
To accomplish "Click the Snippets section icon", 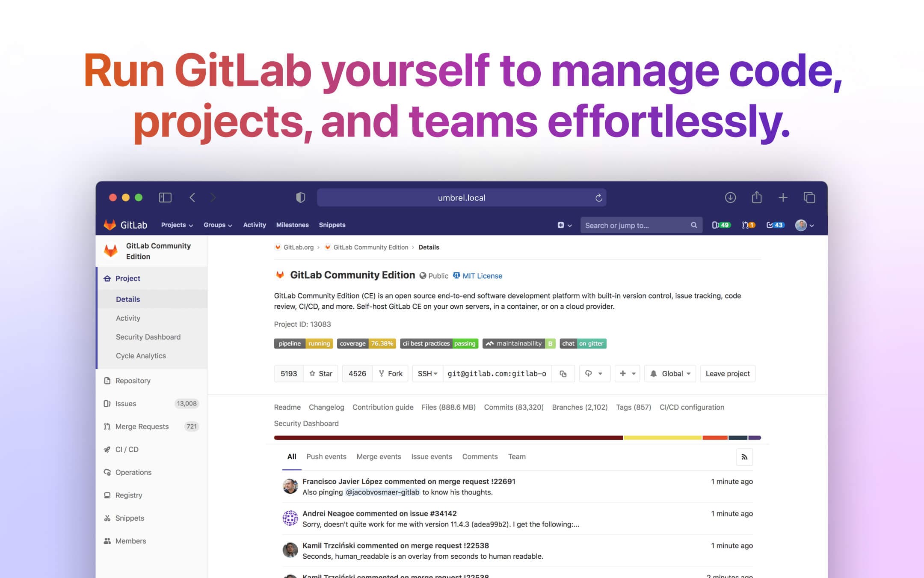I will tap(108, 518).
